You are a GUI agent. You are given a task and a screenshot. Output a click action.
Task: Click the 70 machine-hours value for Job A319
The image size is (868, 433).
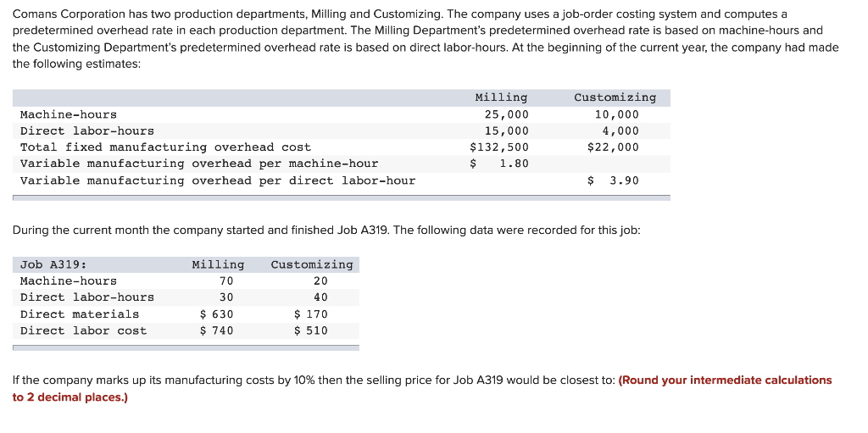click(x=225, y=281)
